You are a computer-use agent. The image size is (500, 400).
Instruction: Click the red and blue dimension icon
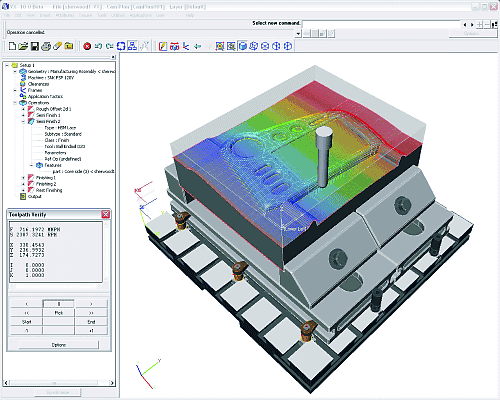click(174, 46)
